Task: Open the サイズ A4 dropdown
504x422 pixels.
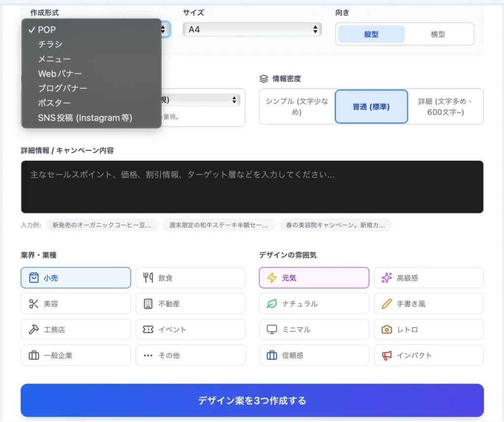Action: point(252,30)
